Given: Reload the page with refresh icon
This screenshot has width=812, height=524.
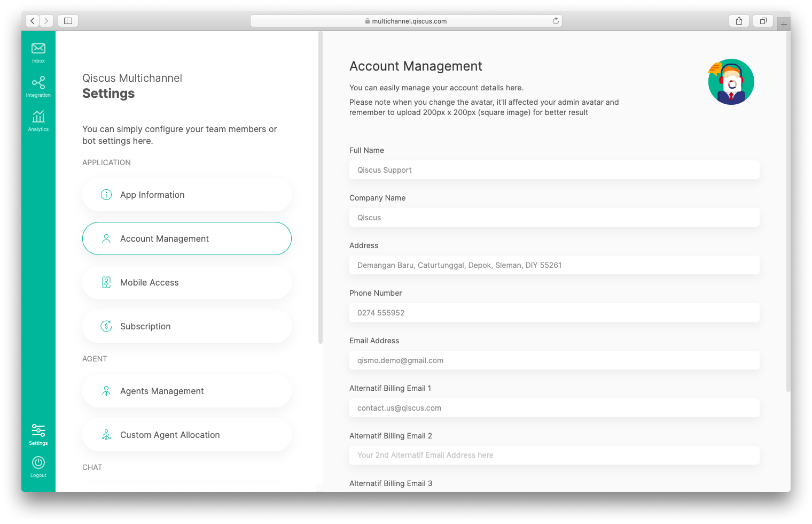Looking at the screenshot, I should click(556, 21).
